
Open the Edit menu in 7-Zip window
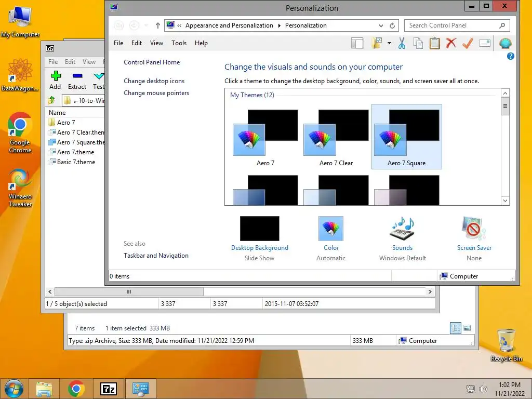70,62
